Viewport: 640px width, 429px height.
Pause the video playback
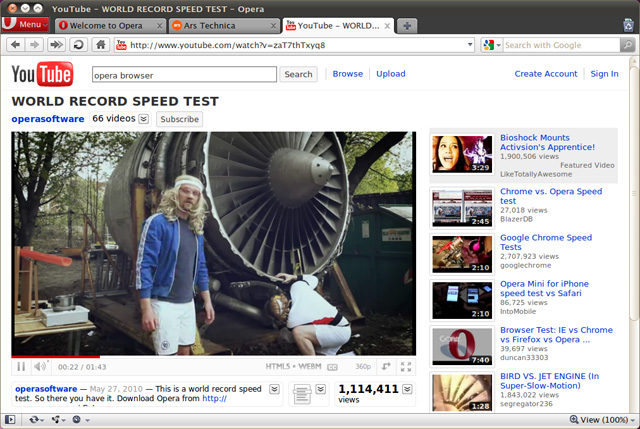click(21, 367)
